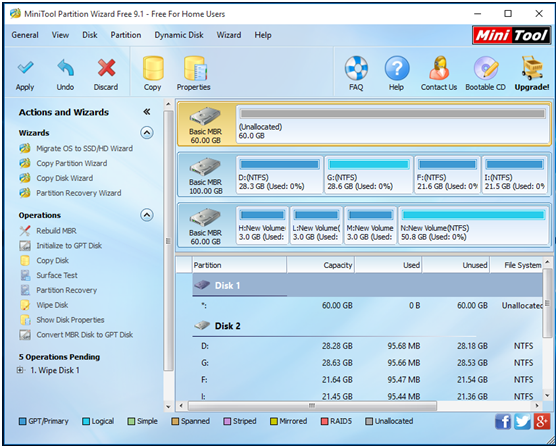Select G:(NTFS) 28.6 GB partition block
The width and height of the screenshot is (558, 448).
[x=369, y=175]
